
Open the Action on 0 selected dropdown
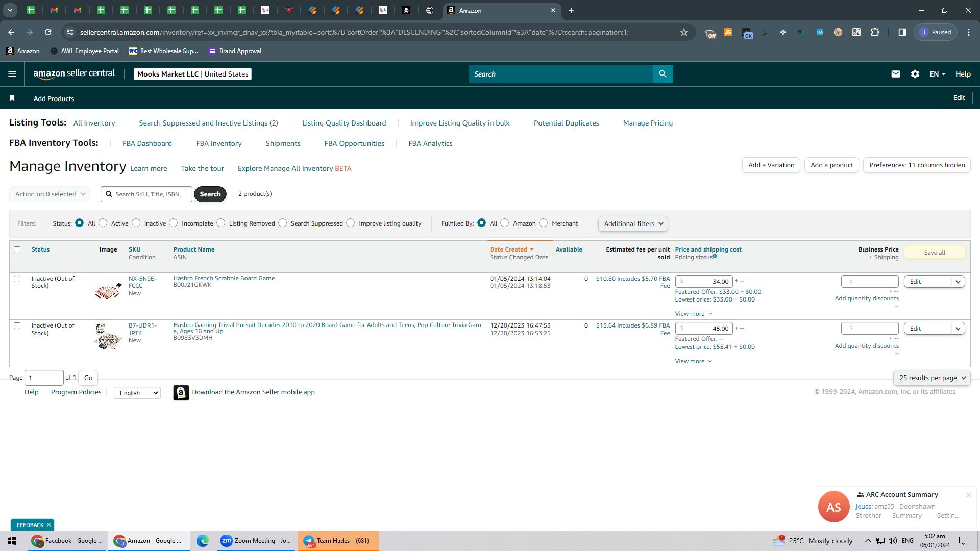pyautogui.click(x=50, y=194)
